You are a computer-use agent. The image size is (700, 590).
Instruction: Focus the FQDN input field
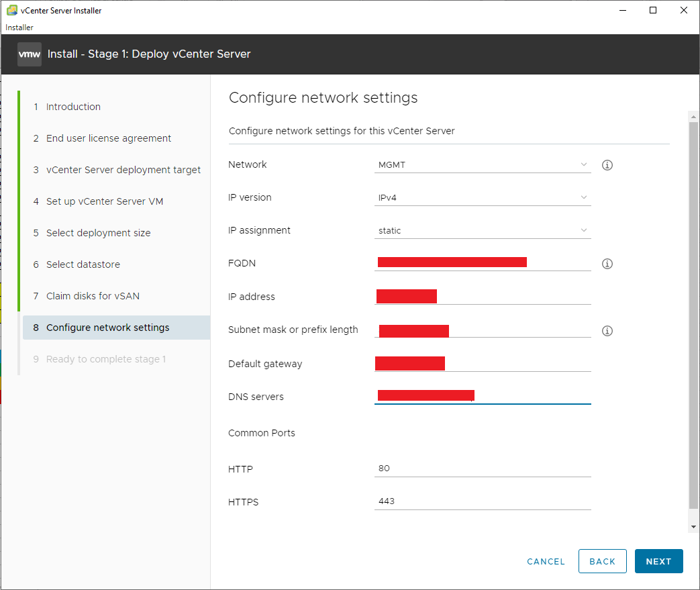483,262
